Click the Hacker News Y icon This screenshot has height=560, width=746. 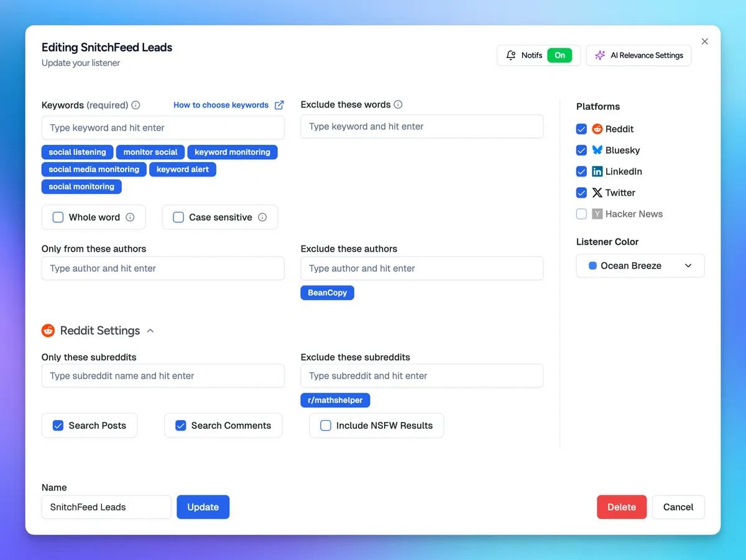coord(597,214)
